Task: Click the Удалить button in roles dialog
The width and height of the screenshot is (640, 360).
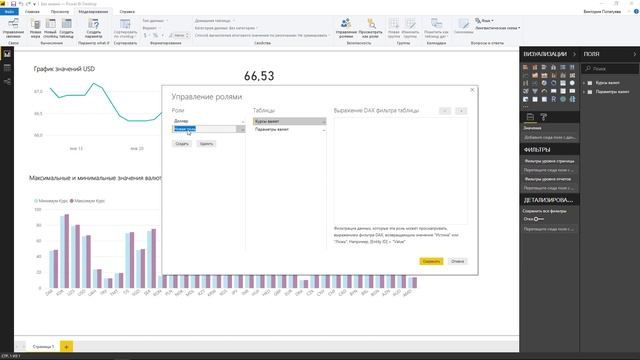Action: [206, 144]
